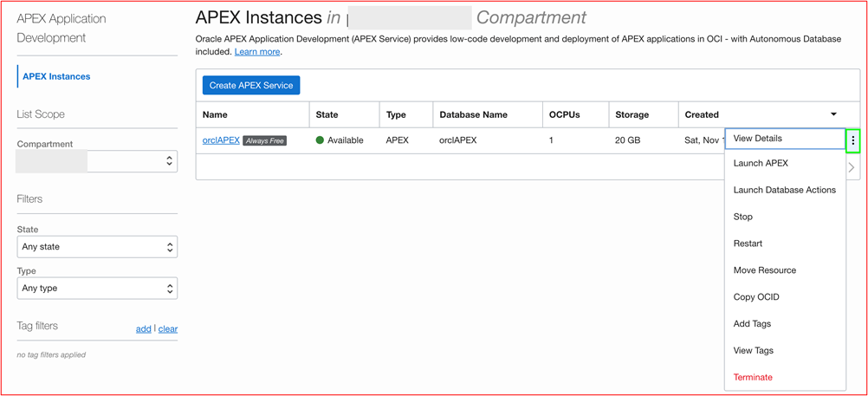Screen dimensions: 868x396
Task: Choose Copy OCID in the menu
Action: pos(785,297)
